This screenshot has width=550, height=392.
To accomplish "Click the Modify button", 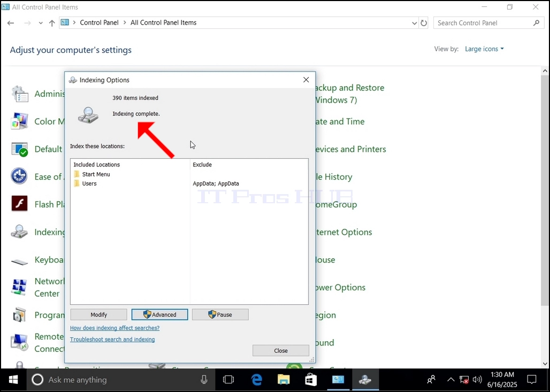I will [x=98, y=314].
